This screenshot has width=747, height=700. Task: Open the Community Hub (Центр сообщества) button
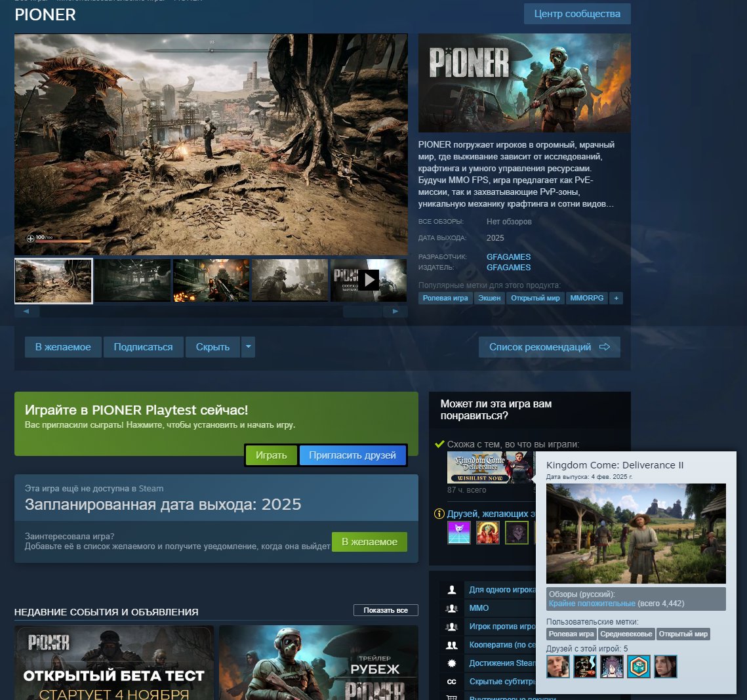pos(577,14)
